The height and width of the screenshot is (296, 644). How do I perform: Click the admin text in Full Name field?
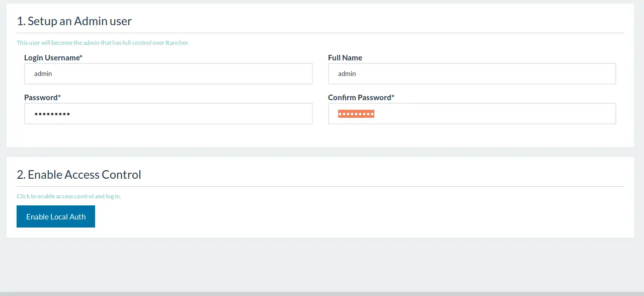click(347, 73)
